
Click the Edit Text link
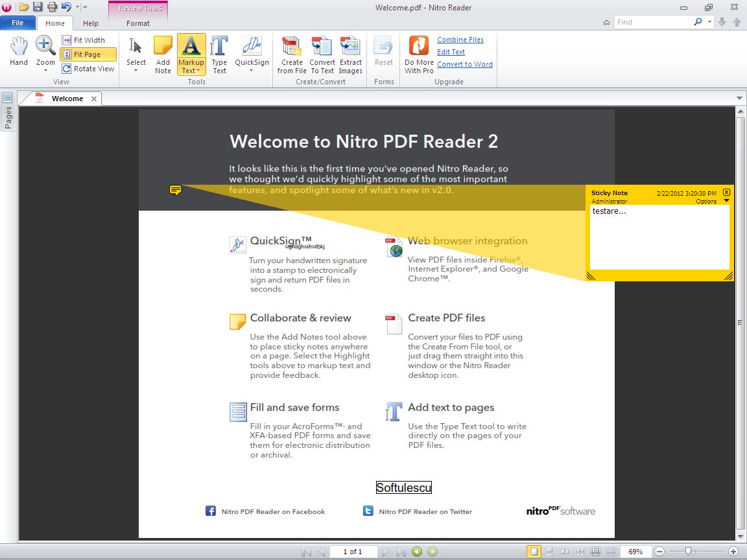451,52
